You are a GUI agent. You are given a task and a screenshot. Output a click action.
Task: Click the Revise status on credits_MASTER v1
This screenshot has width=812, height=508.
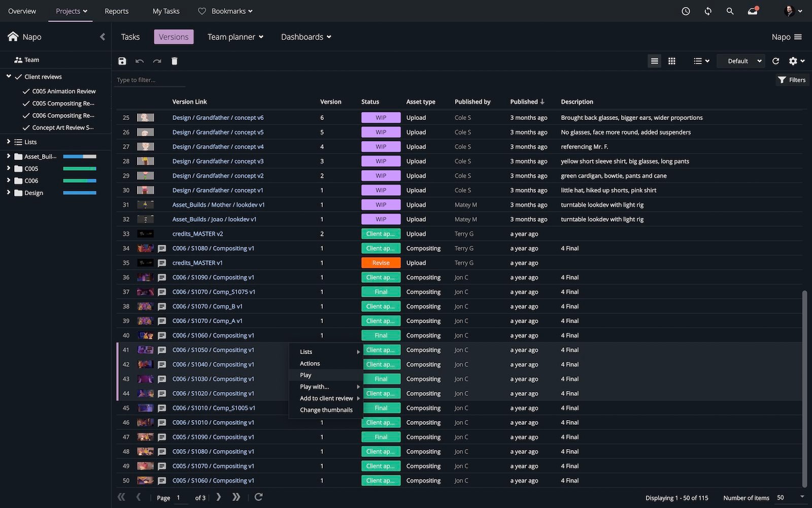(x=381, y=263)
